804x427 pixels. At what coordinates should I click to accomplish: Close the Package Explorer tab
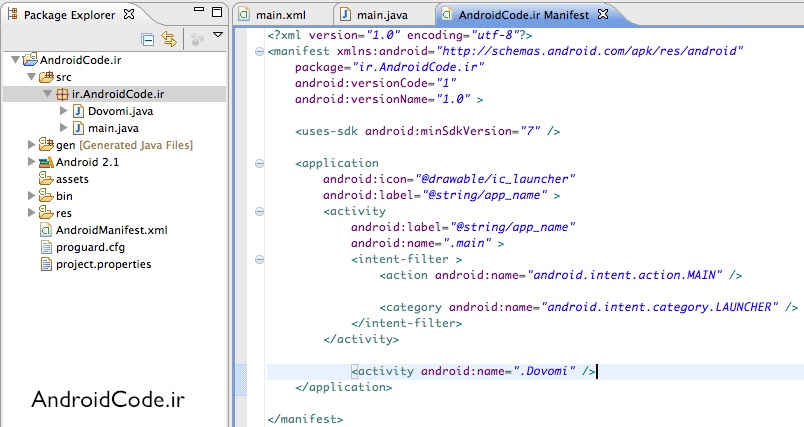tap(130, 16)
